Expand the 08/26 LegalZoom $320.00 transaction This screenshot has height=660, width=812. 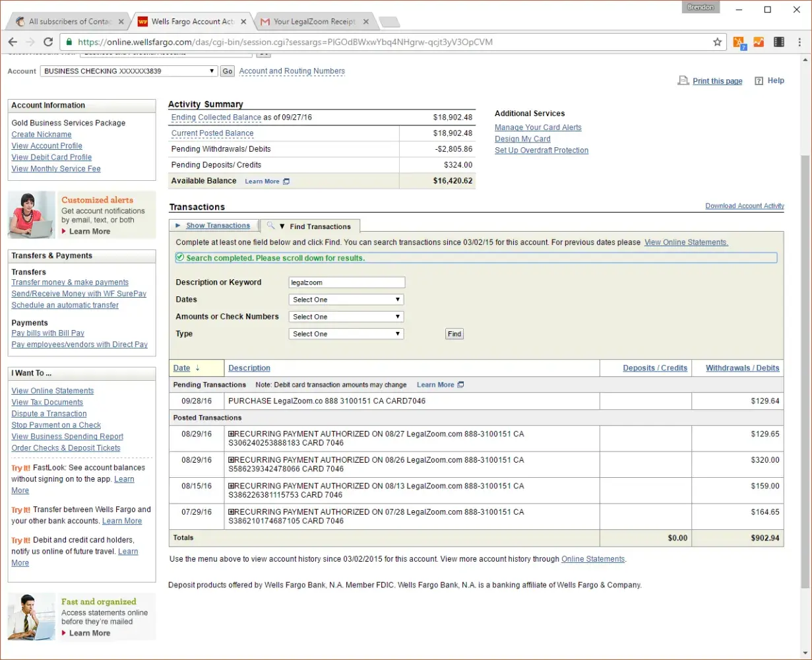232,460
